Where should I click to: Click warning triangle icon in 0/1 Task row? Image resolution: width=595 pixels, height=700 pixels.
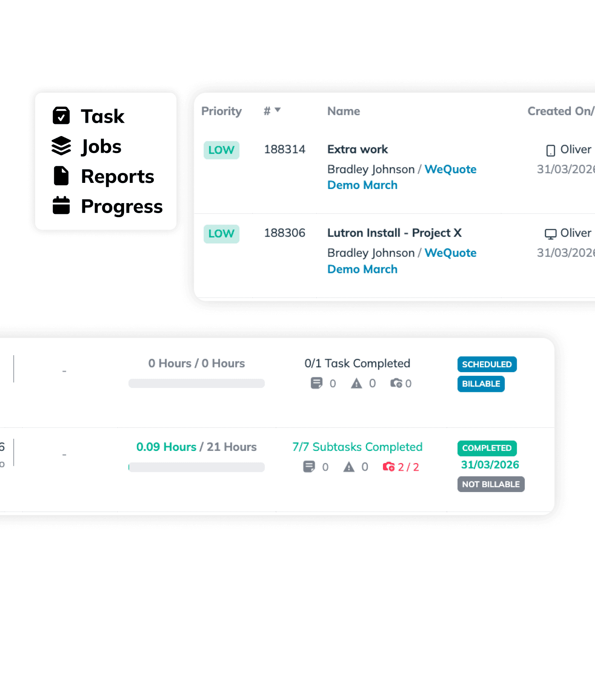coord(357,383)
